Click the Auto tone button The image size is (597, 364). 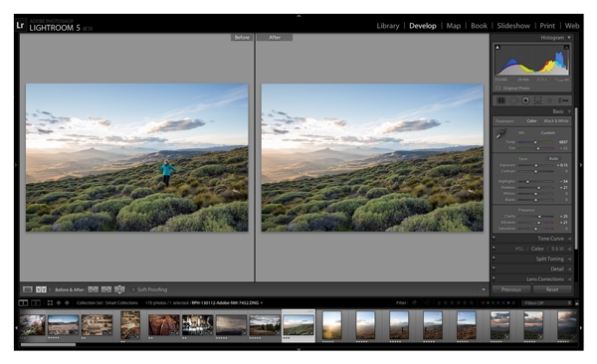coord(553,158)
